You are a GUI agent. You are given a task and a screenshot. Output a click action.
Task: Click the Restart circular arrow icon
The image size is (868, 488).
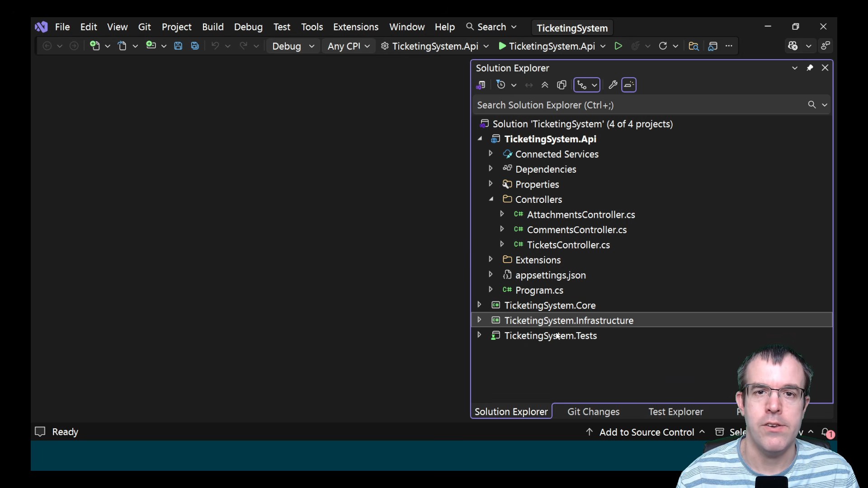(663, 46)
